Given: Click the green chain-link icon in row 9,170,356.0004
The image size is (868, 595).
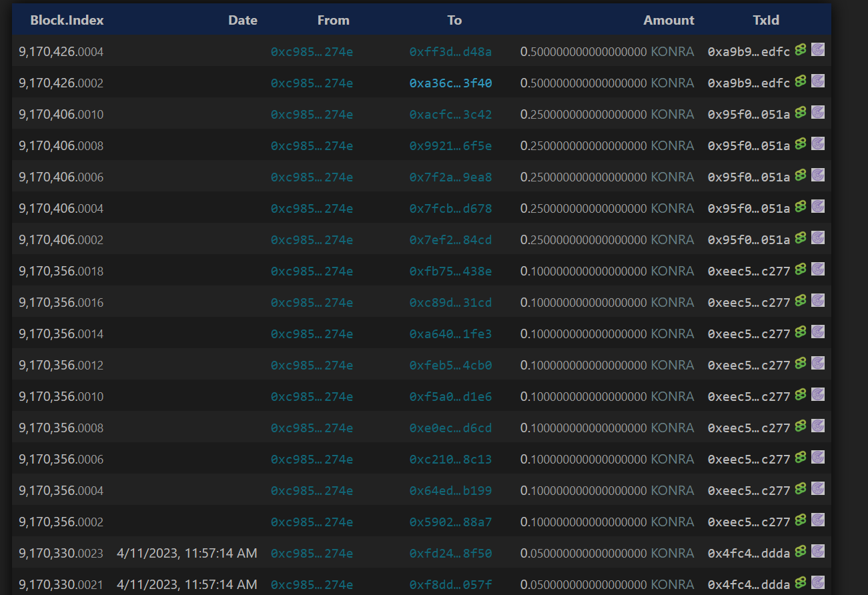Looking at the screenshot, I should (801, 489).
